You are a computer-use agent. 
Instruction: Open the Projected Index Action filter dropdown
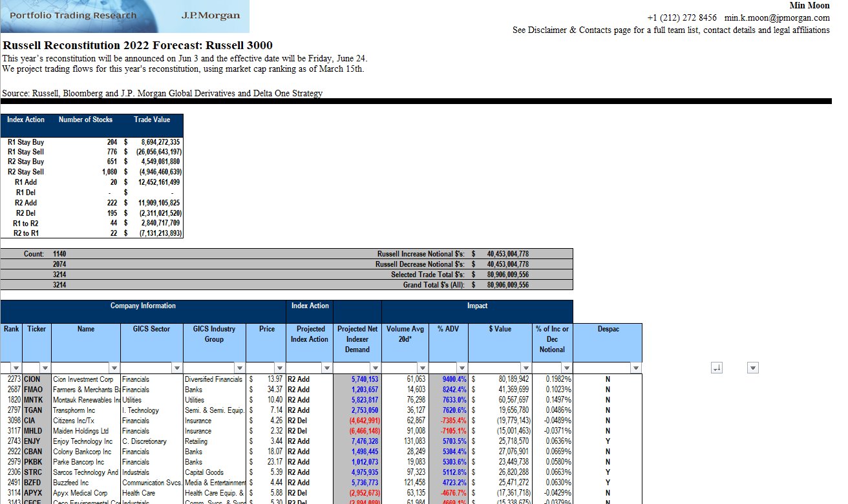tap(327, 368)
